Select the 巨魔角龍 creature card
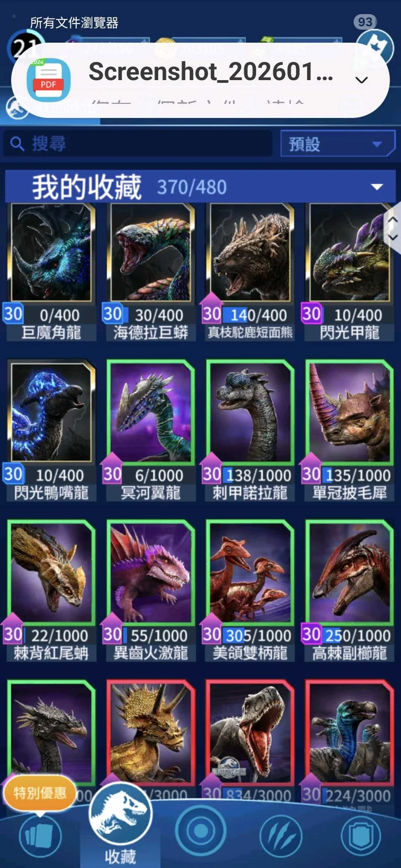The width and height of the screenshot is (401, 868). pos(51,272)
